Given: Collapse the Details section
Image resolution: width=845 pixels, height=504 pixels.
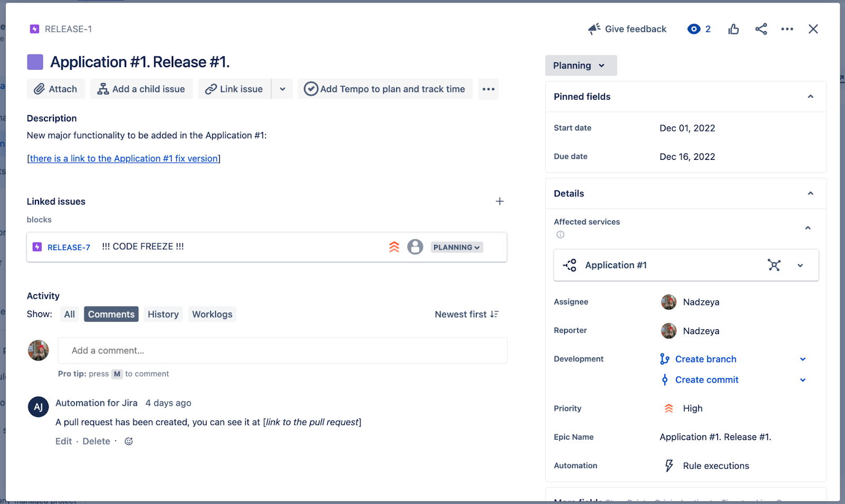Looking at the screenshot, I should 811,194.
